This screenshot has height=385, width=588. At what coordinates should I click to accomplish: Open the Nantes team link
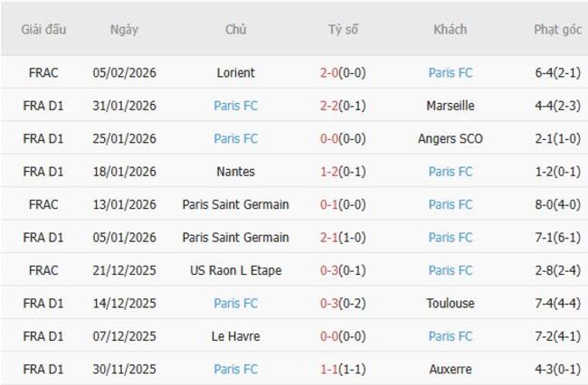[x=236, y=172]
